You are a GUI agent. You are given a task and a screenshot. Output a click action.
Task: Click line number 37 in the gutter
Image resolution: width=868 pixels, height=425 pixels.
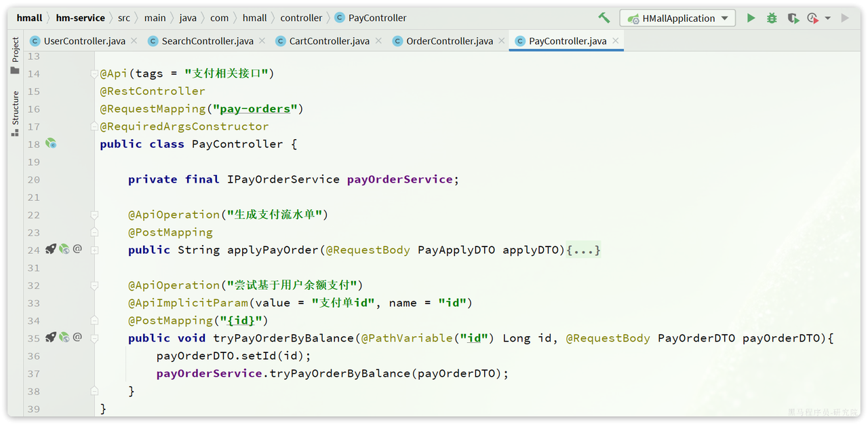34,373
